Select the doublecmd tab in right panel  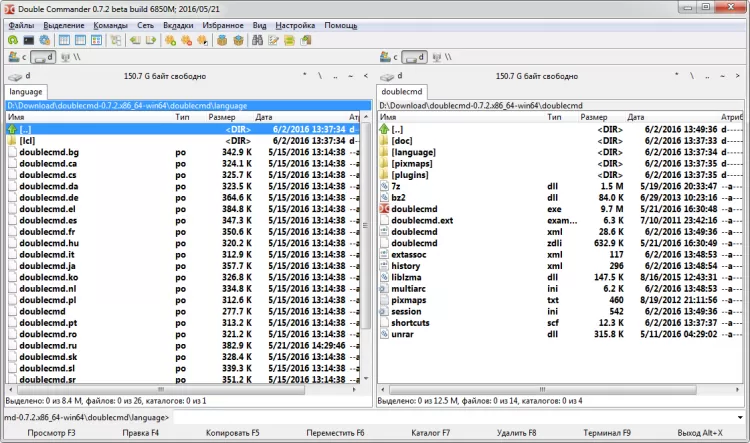coord(401,91)
